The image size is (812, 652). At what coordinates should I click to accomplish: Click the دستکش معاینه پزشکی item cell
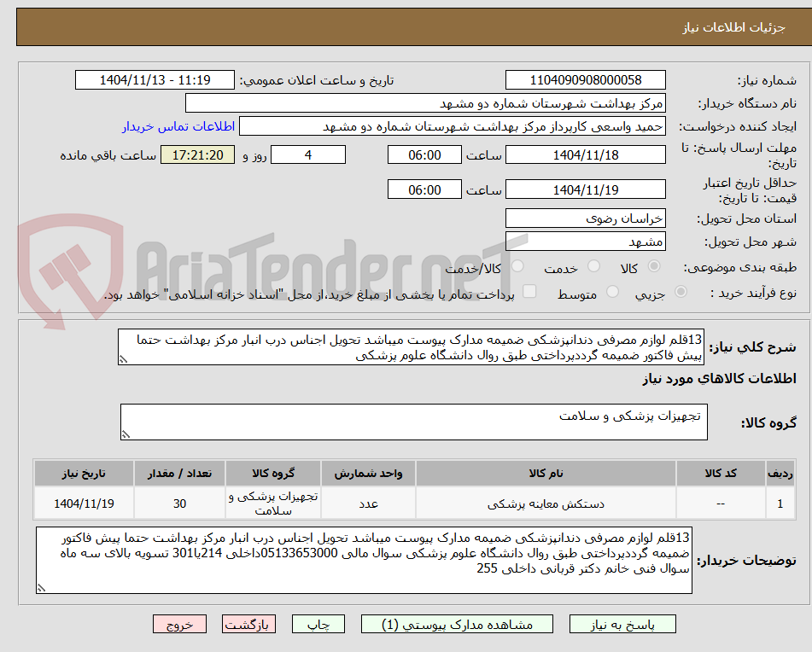tap(546, 504)
